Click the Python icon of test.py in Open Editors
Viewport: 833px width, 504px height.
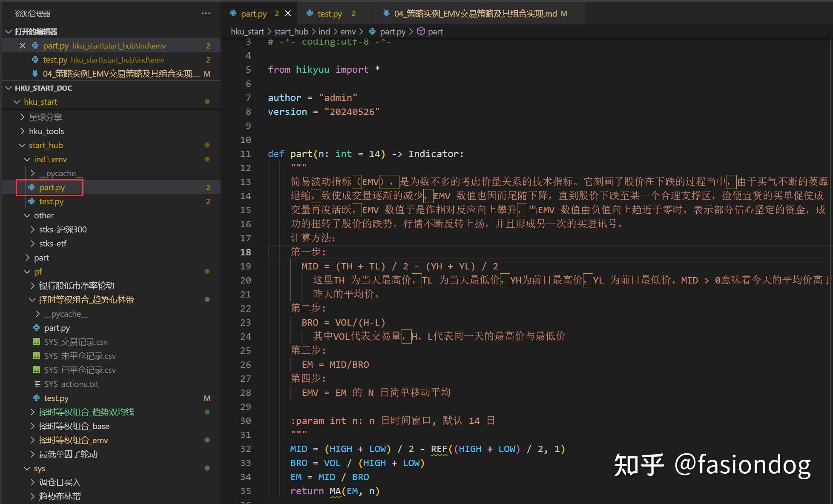(34, 60)
